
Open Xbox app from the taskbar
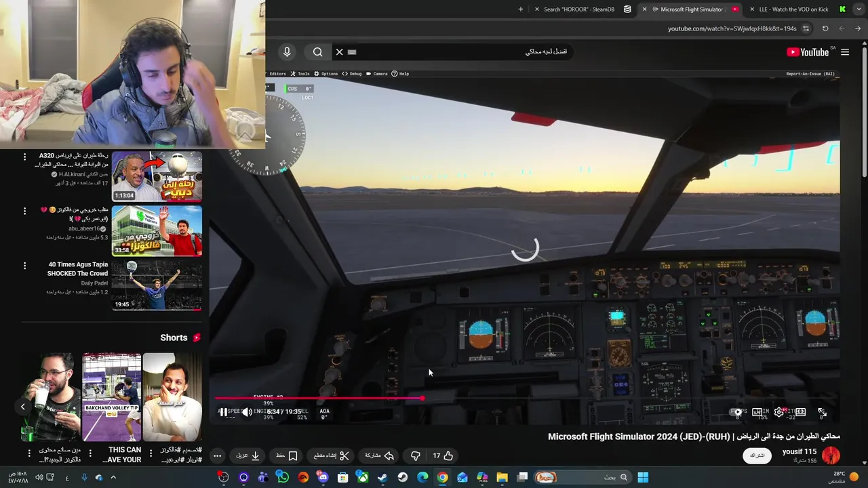click(x=363, y=478)
